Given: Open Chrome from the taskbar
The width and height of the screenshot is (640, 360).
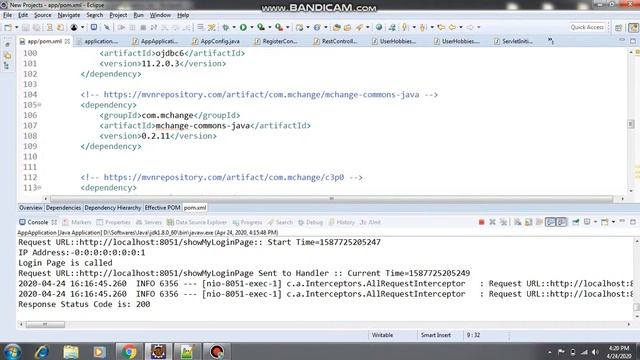Looking at the screenshot, I should (x=129, y=351).
